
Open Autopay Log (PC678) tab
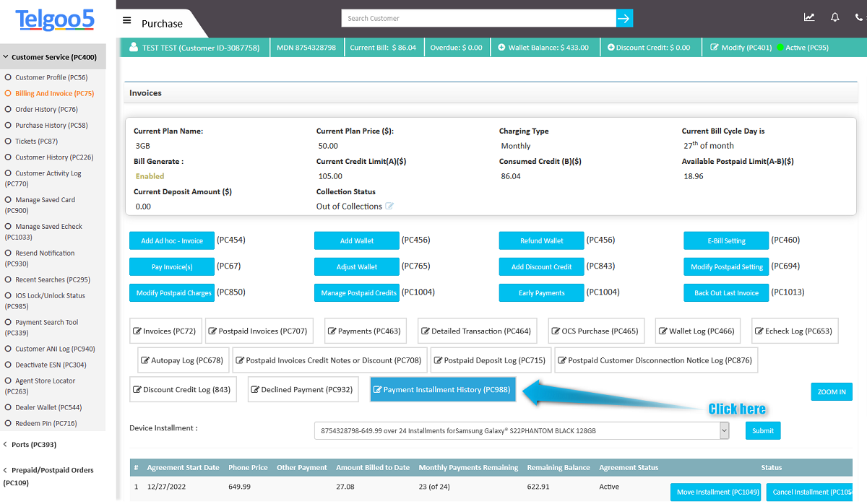(x=183, y=360)
